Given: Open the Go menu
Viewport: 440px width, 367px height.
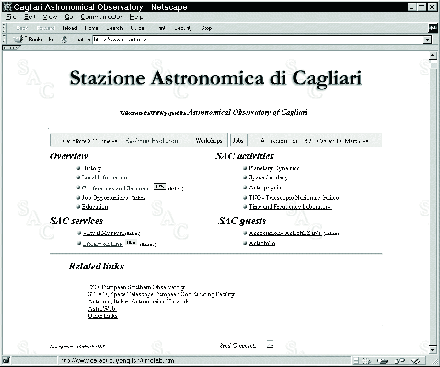Looking at the screenshot, I should tap(69, 17).
